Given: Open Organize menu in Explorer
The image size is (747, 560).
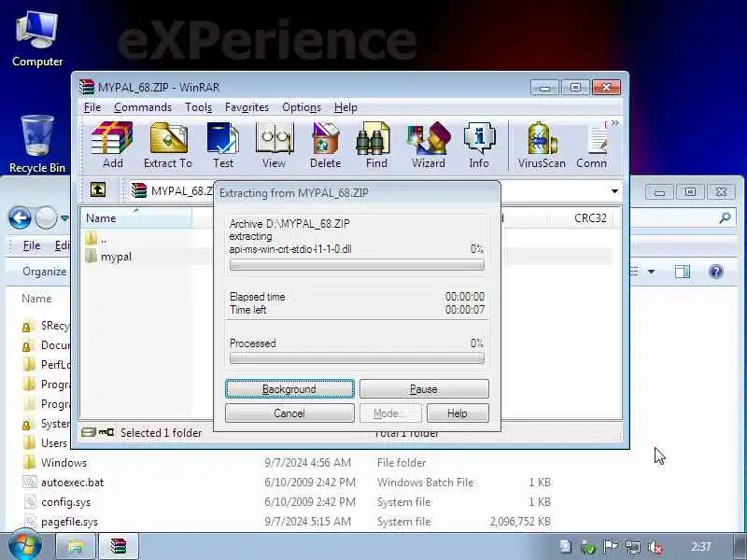Looking at the screenshot, I should pyautogui.click(x=44, y=272).
